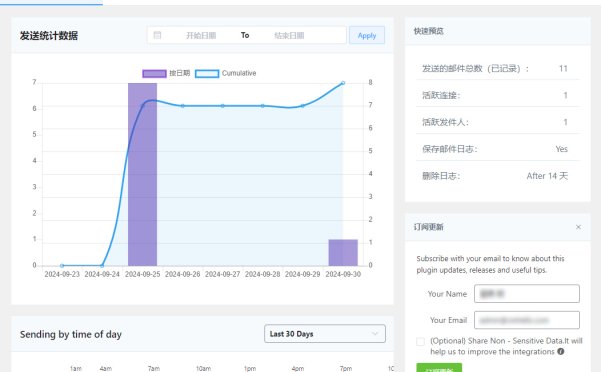Open the Last 30 Days dropdown
This screenshot has height=372, width=601.
[325, 334]
